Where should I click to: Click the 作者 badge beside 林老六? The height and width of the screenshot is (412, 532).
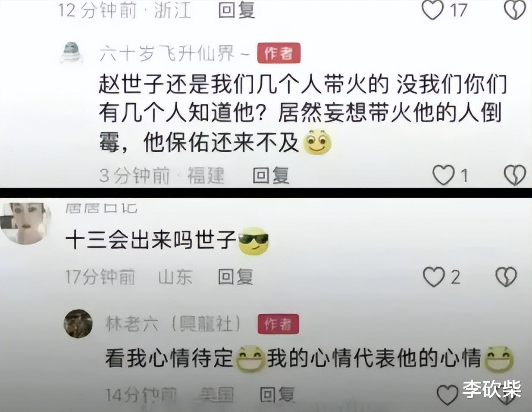pyautogui.click(x=279, y=324)
